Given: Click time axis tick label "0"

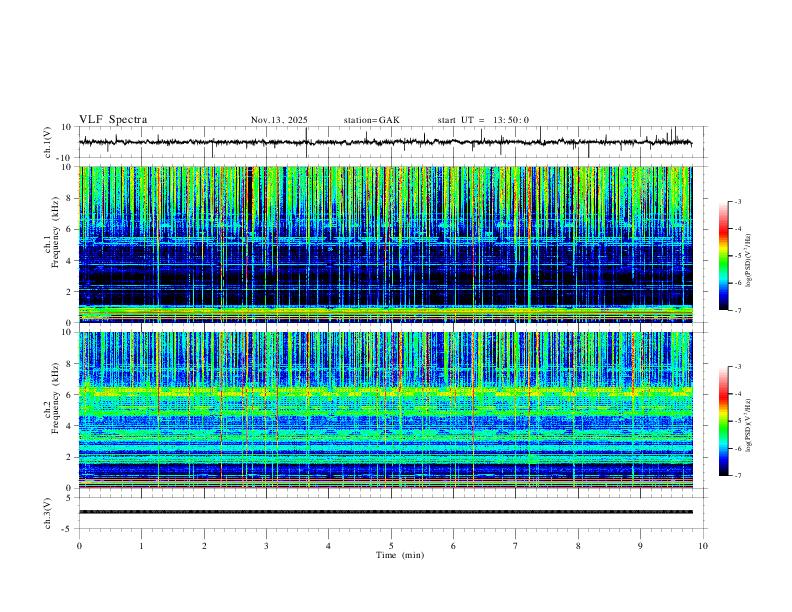Looking at the screenshot, I should click(79, 546).
